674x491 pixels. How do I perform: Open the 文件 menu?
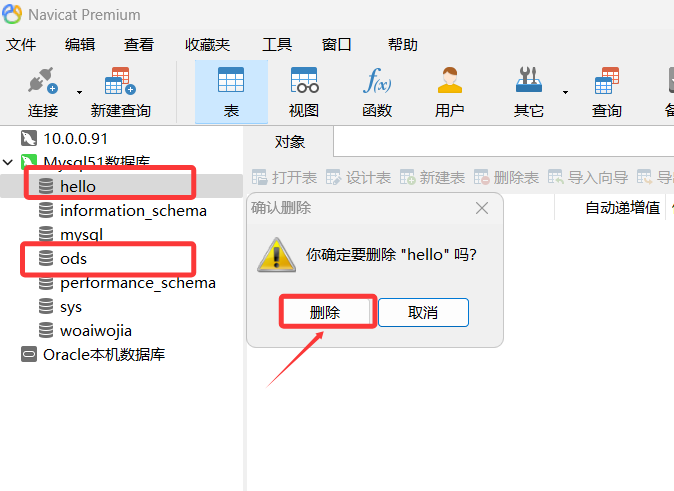pos(21,44)
